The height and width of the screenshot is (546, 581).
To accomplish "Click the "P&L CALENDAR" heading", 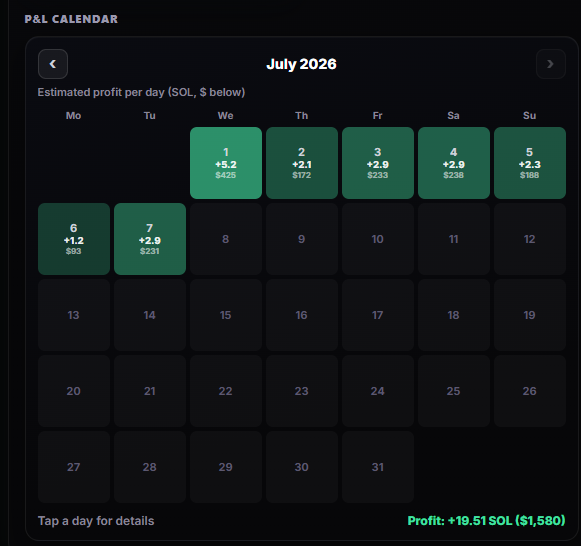I will [71, 19].
